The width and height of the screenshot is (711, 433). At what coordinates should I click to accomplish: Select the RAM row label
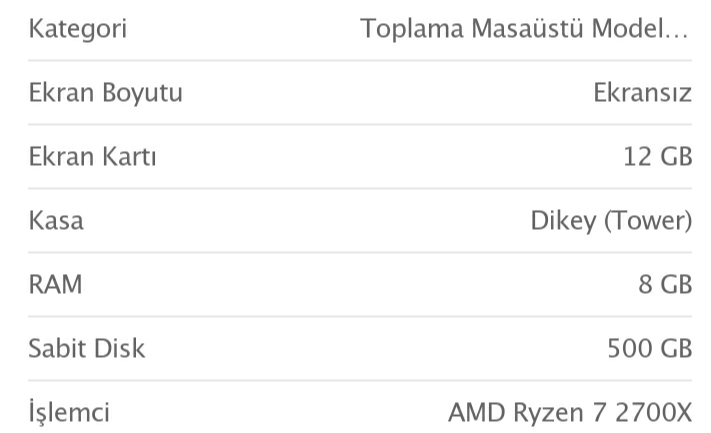55,285
